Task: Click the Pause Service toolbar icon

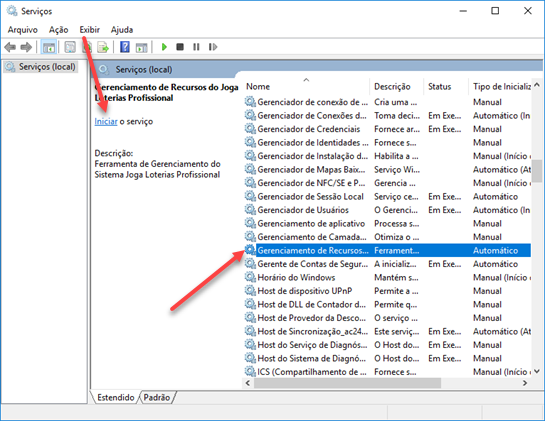Action: click(196, 47)
